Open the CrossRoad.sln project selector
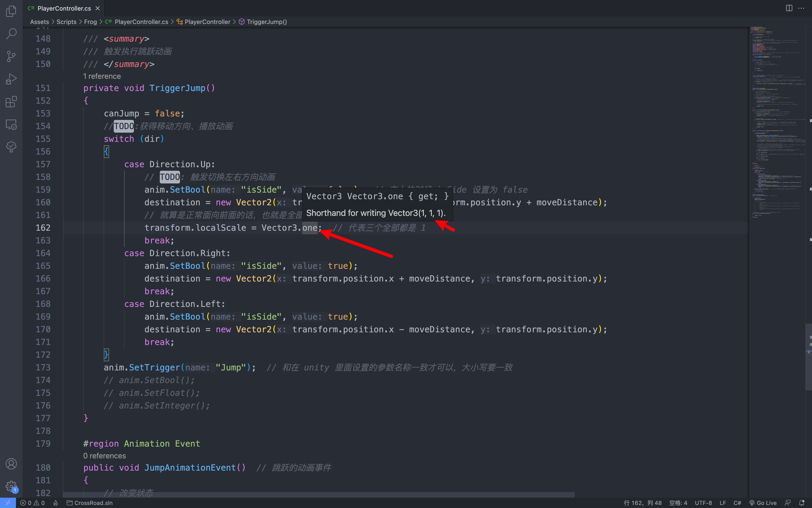Screen dimensions: 812x508 click(x=90, y=503)
